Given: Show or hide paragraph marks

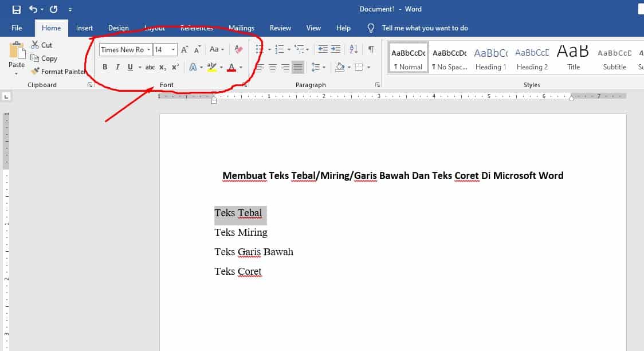Looking at the screenshot, I should pyautogui.click(x=371, y=49).
